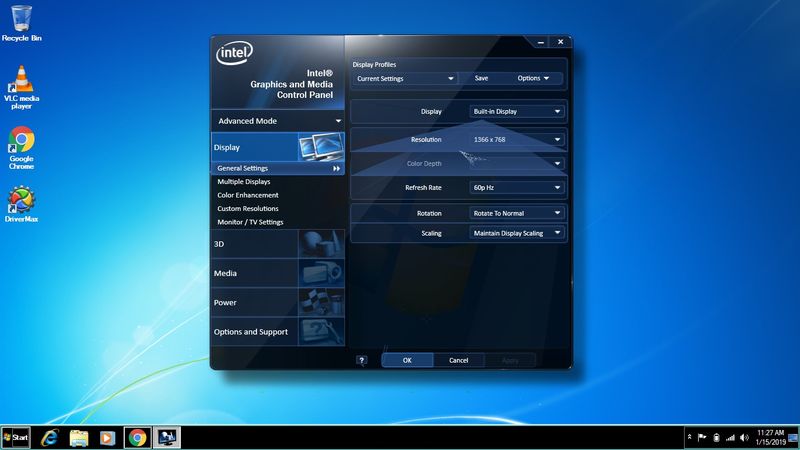Screen dimensions: 800x450
Task: Click the Windows Start button
Action: (x=16, y=438)
